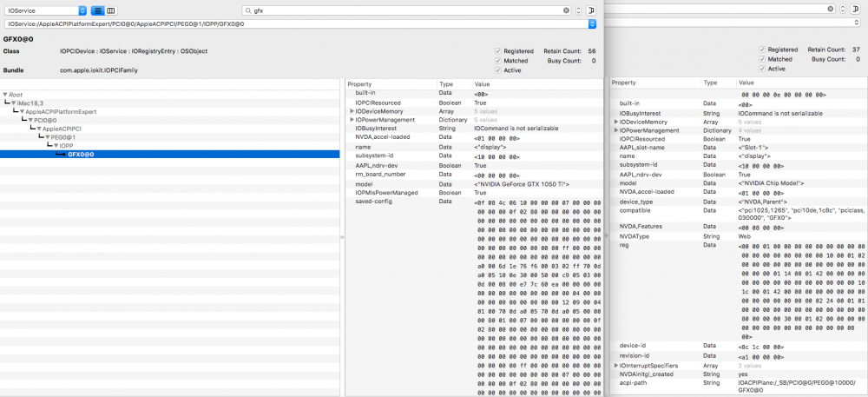Select the acpi-path row in back window
Image resolution: width=868 pixels, height=397 pixels.
tap(739, 387)
